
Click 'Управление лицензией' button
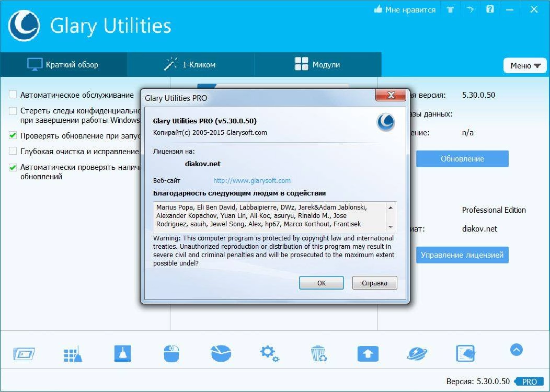pyautogui.click(x=462, y=255)
